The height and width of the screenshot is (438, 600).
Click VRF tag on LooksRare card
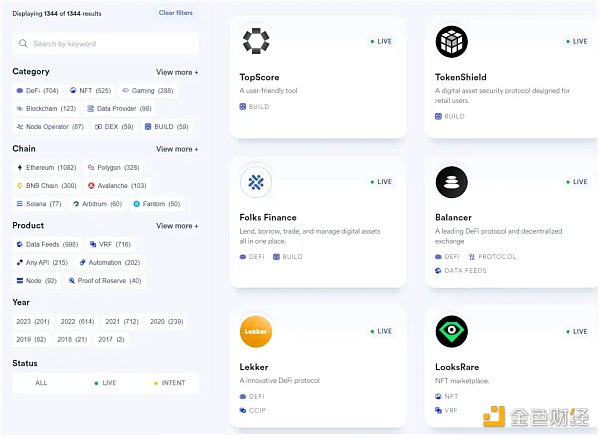pos(446,410)
